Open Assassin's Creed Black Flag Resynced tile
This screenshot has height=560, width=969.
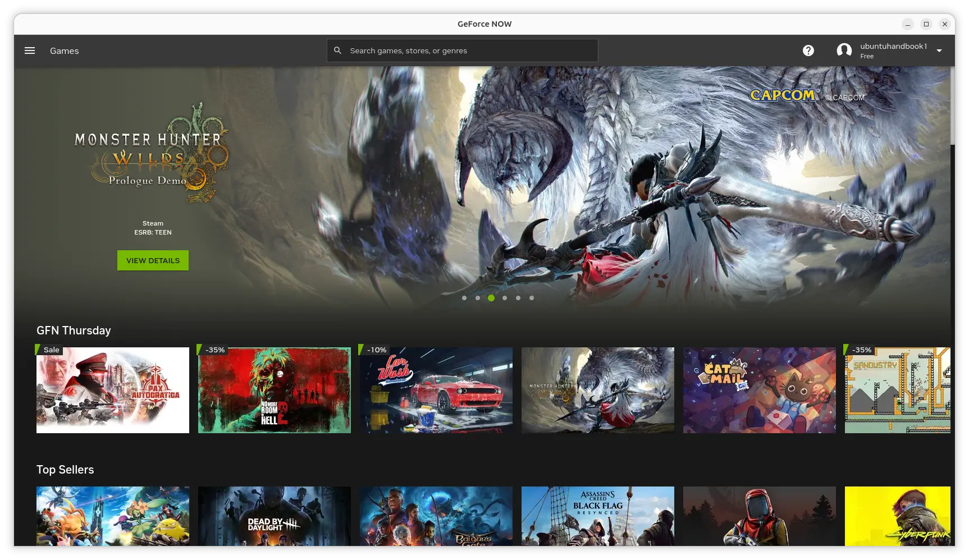pyautogui.click(x=598, y=516)
